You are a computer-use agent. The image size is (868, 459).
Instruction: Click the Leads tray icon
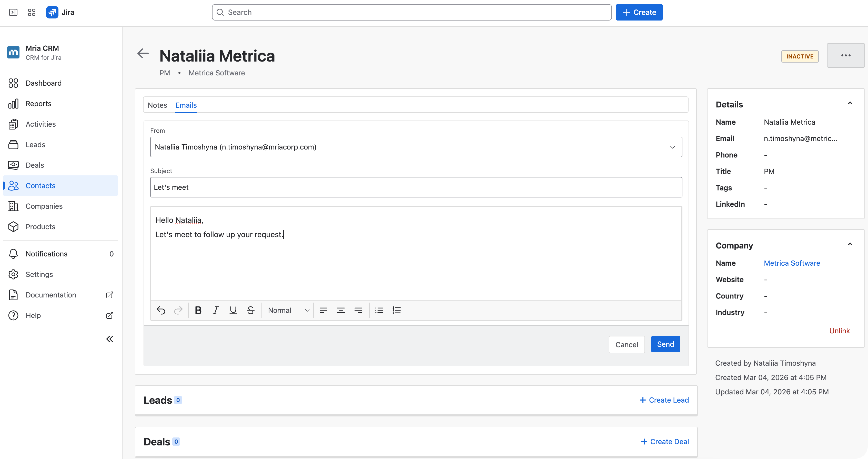(x=13, y=145)
